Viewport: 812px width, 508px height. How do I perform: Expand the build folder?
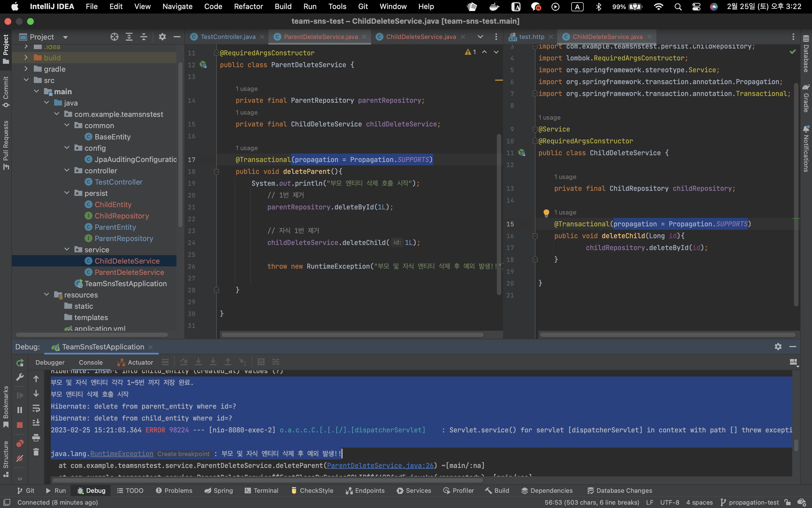click(26, 58)
